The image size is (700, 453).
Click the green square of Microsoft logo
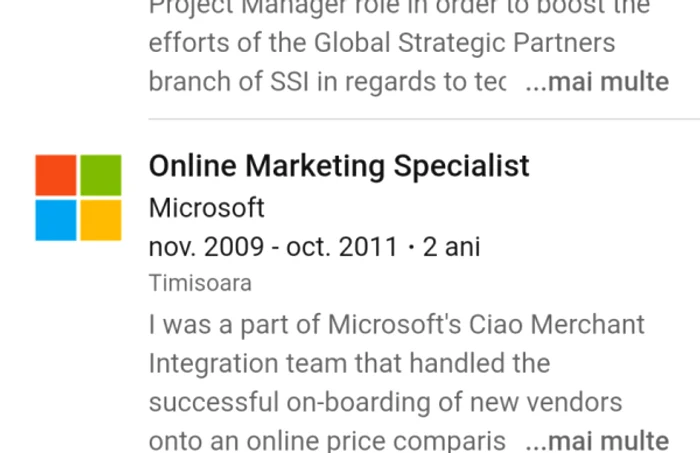pos(101,175)
